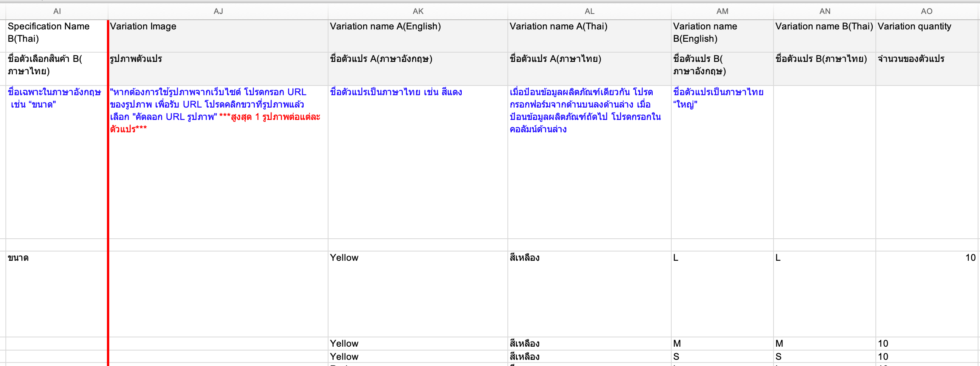Image resolution: width=980 pixels, height=366 pixels.
Task: Select the 'L' cell in column AM
Action: coord(722,294)
